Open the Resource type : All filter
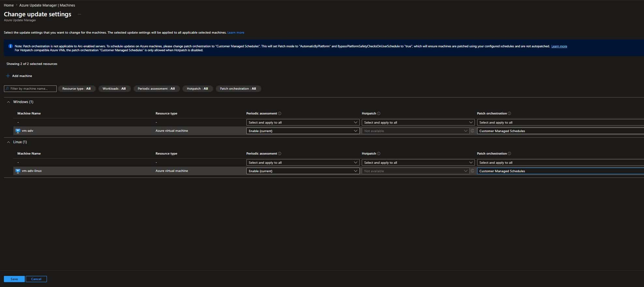Viewport: 644px width, 287px height. click(x=77, y=89)
